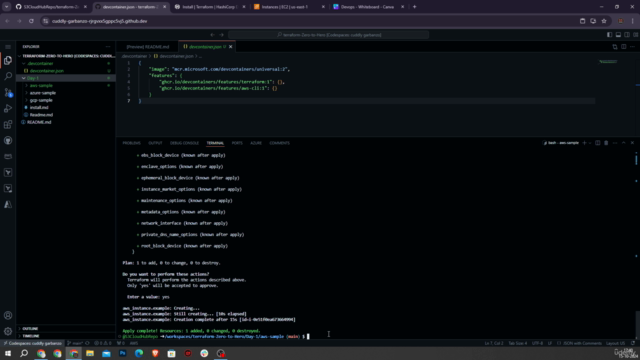Screen dimensions: 640x360
Task: Click the browser address bar
Action: [310, 21]
